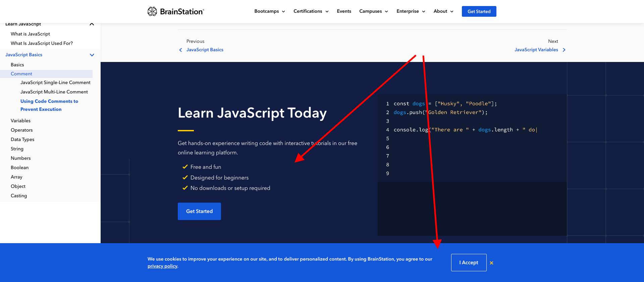The image size is (644, 282).
Task: Toggle the JavaScript Basics sidebar chevron
Action: click(x=92, y=55)
